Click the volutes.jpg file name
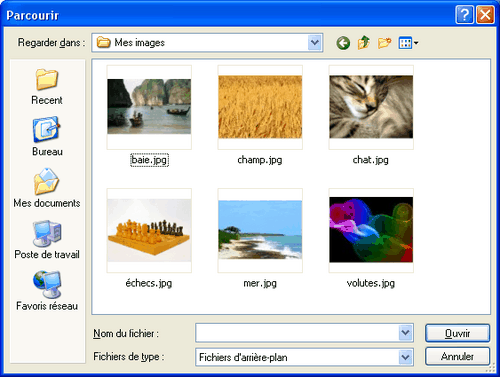This screenshot has height=377, width=500. click(371, 283)
